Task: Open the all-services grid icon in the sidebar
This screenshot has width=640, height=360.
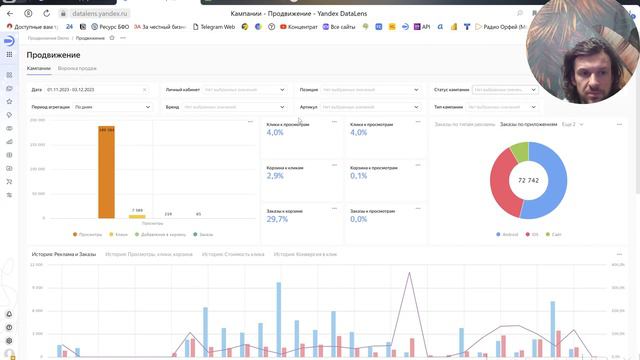Action: pos(9,55)
